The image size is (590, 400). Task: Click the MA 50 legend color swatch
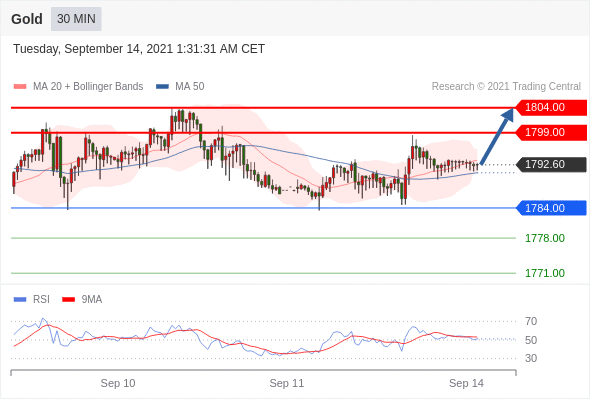tap(162, 87)
